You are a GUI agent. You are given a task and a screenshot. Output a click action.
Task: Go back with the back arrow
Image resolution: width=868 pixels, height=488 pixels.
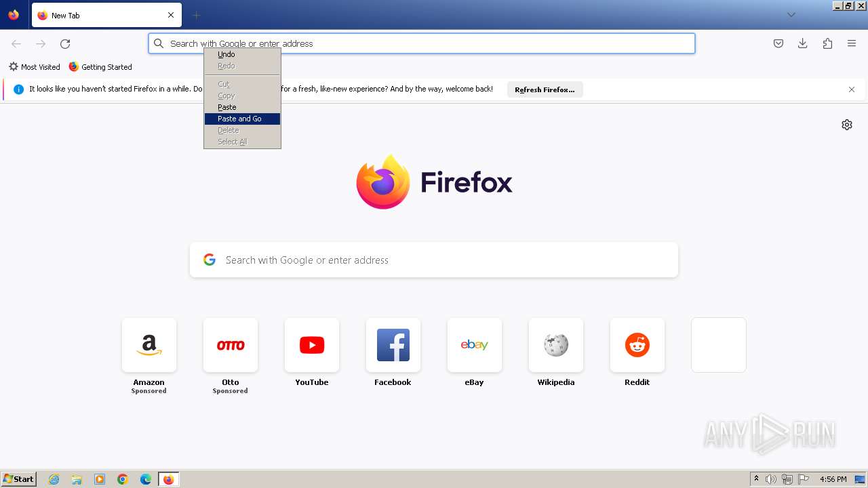coord(16,43)
